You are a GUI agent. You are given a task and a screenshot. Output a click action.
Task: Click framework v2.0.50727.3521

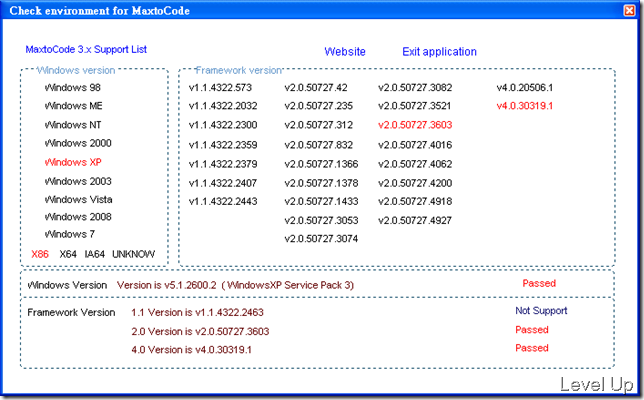(x=414, y=106)
